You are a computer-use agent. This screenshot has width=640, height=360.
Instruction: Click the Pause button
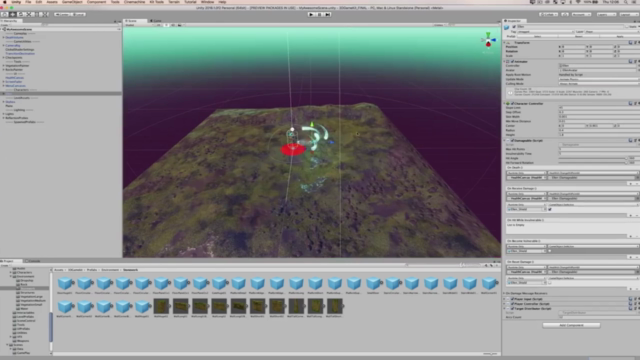tap(320, 14)
